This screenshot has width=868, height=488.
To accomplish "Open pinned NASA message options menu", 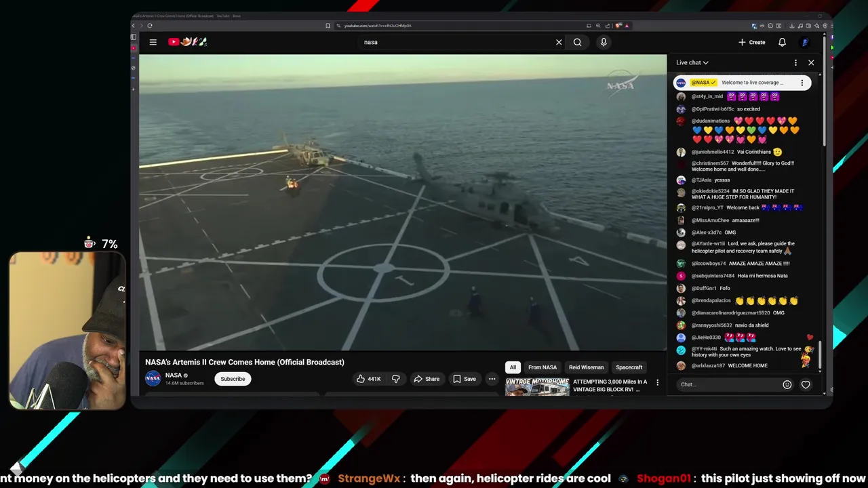I will [802, 83].
